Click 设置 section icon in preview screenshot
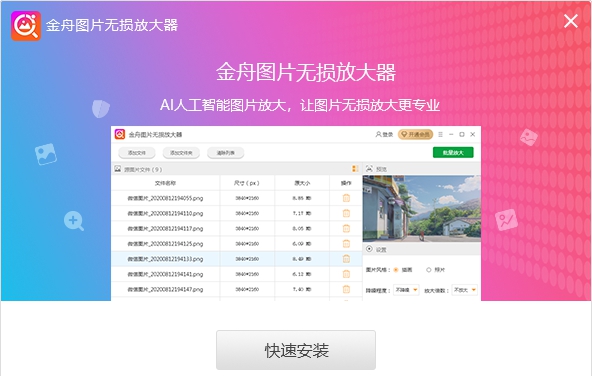The width and height of the screenshot is (592, 376). point(369,249)
